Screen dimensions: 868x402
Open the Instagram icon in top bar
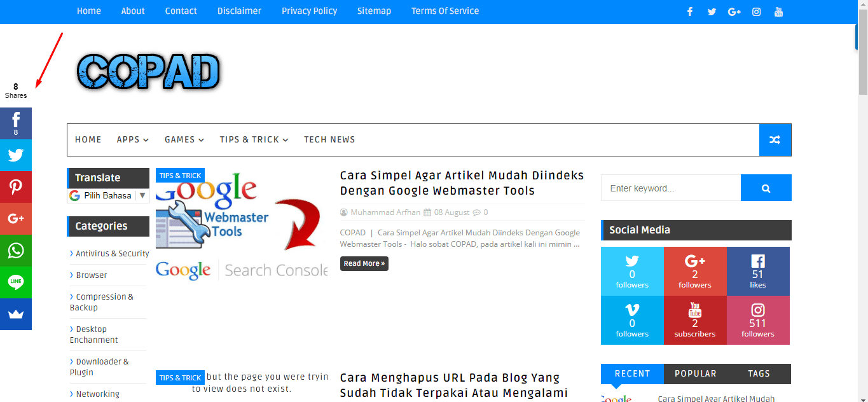[756, 11]
